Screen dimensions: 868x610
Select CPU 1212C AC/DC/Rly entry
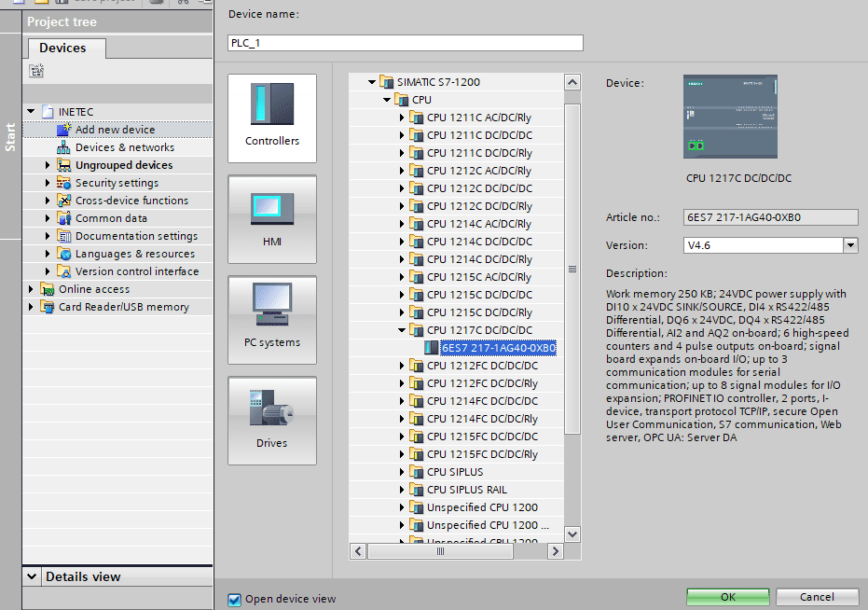click(479, 171)
